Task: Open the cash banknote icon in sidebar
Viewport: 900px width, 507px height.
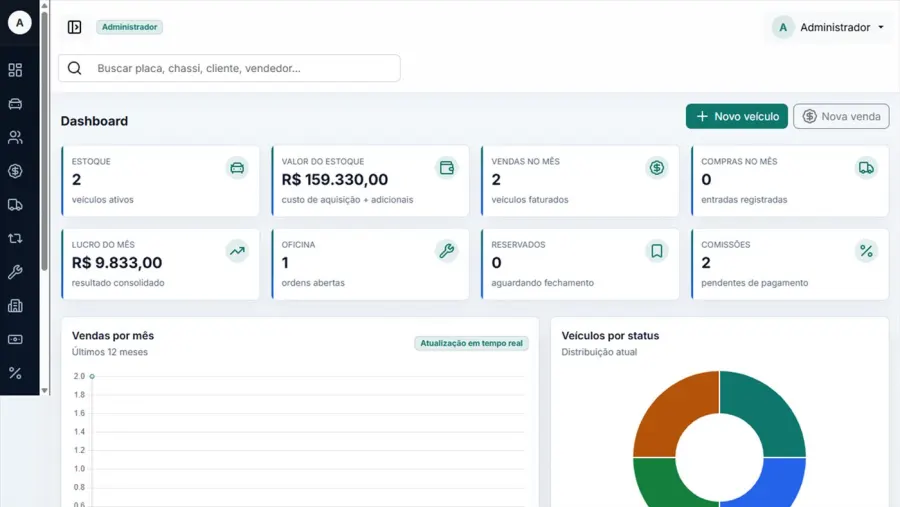Action: pos(15,339)
